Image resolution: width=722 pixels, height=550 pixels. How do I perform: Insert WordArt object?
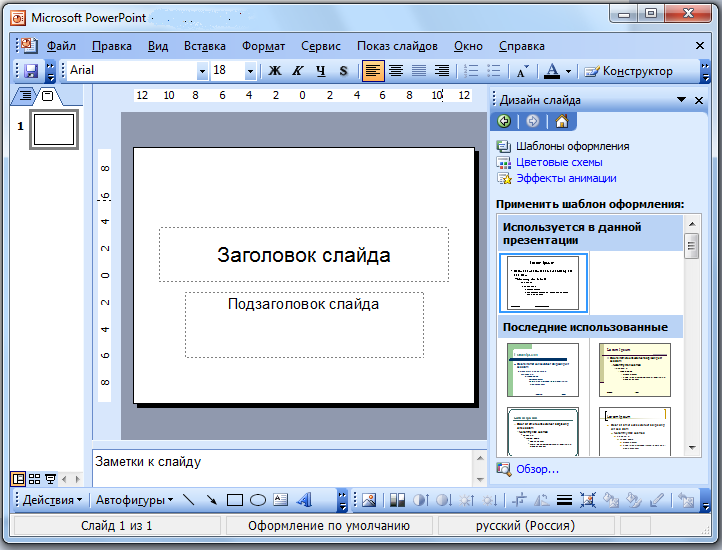(x=304, y=500)
